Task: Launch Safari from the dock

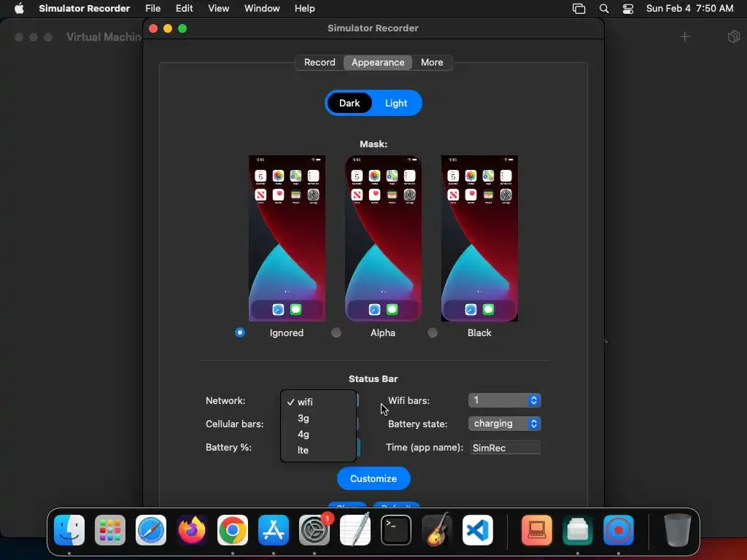Action: [151, 530]
